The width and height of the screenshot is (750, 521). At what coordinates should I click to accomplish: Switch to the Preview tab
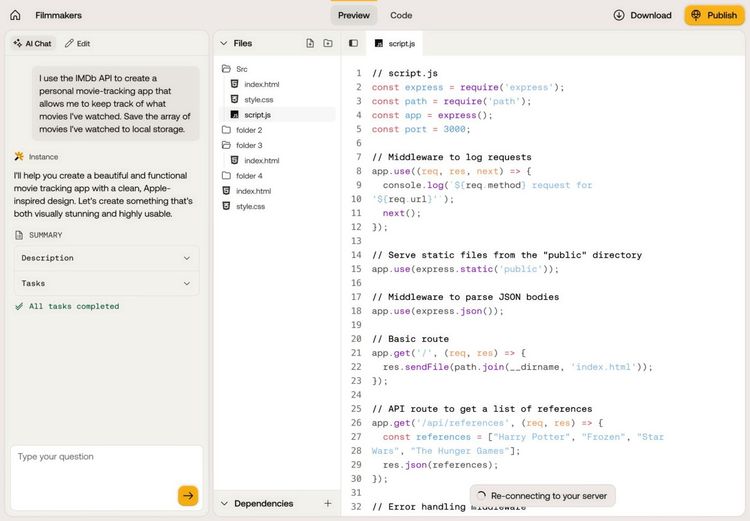(x=353, y=15)
